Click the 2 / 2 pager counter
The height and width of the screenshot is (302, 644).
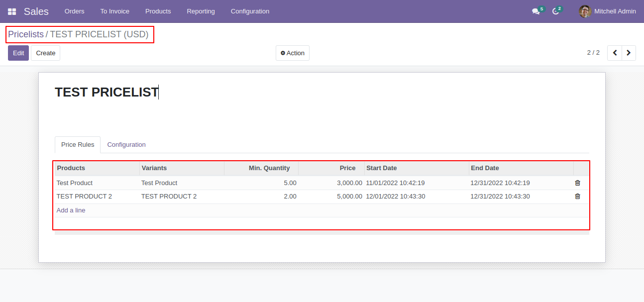[x=593, y=53]
